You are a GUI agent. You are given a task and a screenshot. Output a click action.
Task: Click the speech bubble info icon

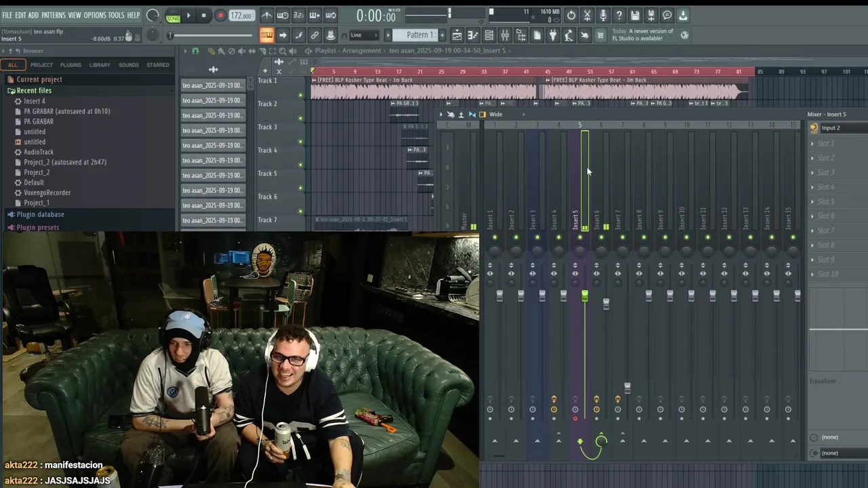click(667, 15)
